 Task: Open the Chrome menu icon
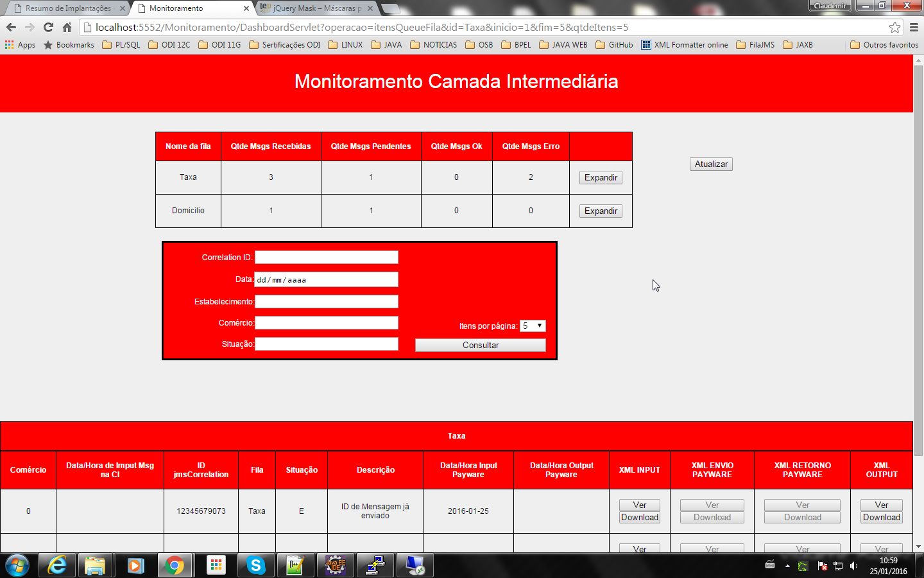click(914, 27)
